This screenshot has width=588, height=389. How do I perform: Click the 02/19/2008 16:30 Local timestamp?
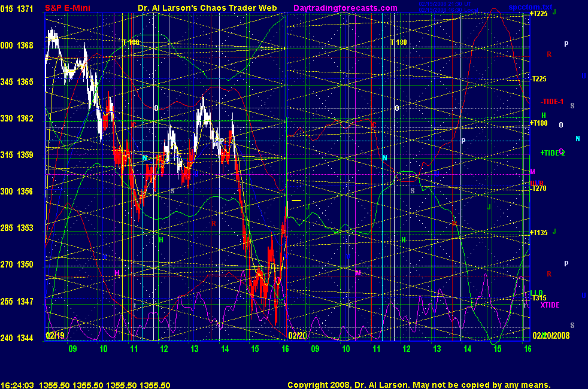448,10
